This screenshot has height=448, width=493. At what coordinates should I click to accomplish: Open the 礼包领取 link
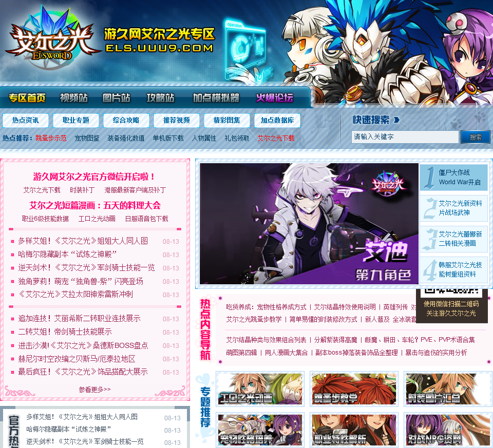[237, 138]
